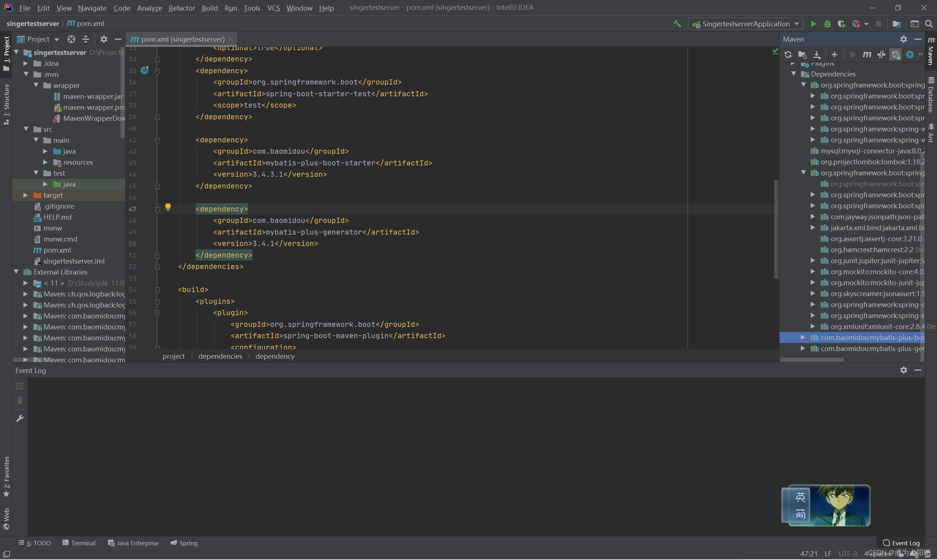Click the Execute Maven Goal icon
This screenshot has width=937, height=560.
[867, 55]
